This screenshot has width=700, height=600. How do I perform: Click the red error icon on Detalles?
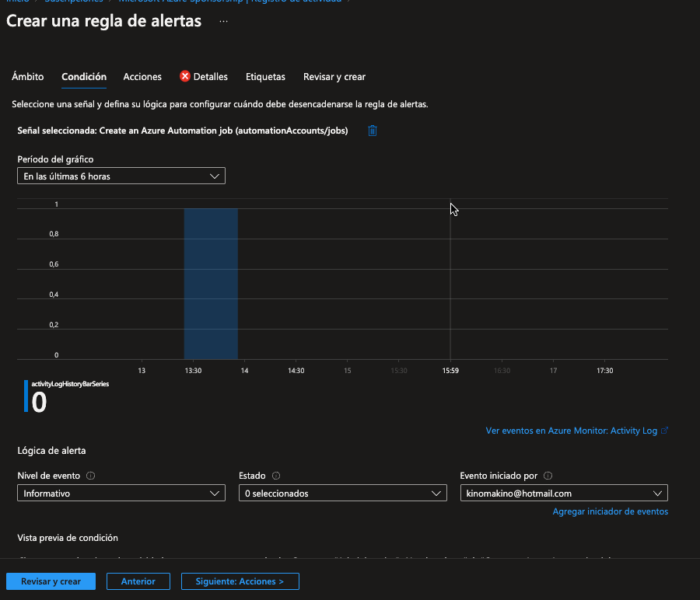point(185,76)
